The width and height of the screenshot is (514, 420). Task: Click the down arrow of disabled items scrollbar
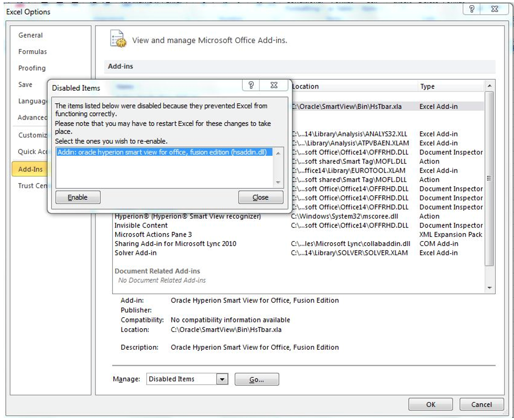point(278,183)
